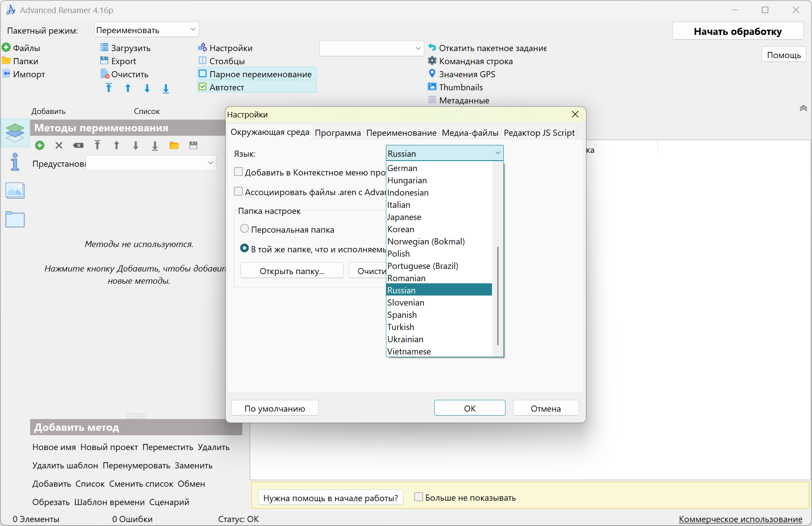
Task: Collapse the Язык language dropdown
Action: pos(497,153)
